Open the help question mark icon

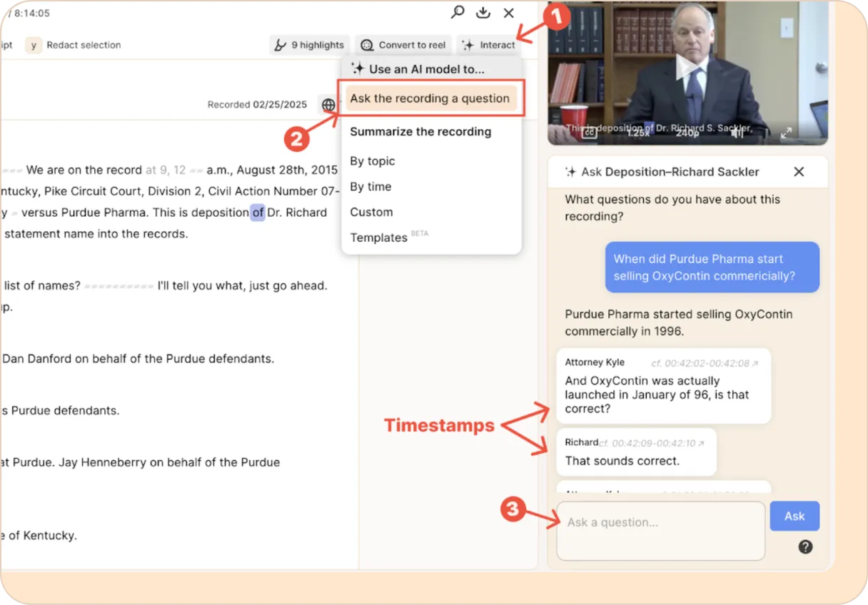805,547
